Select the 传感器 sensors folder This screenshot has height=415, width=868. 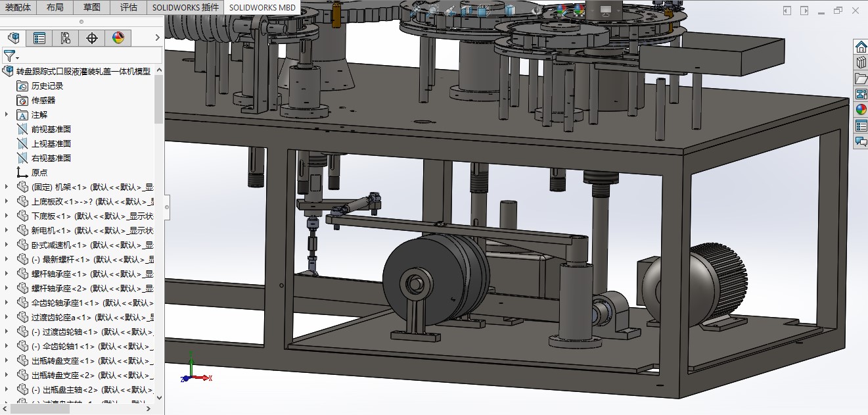43,101
